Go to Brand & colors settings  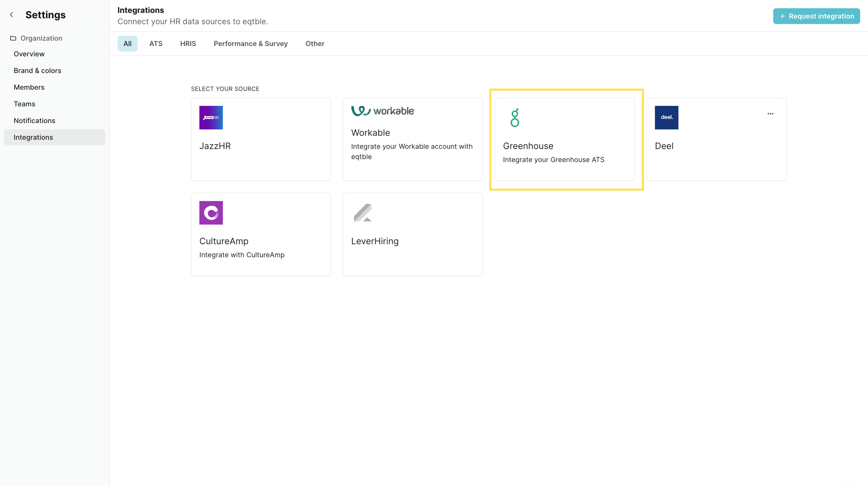click(37, 70)
